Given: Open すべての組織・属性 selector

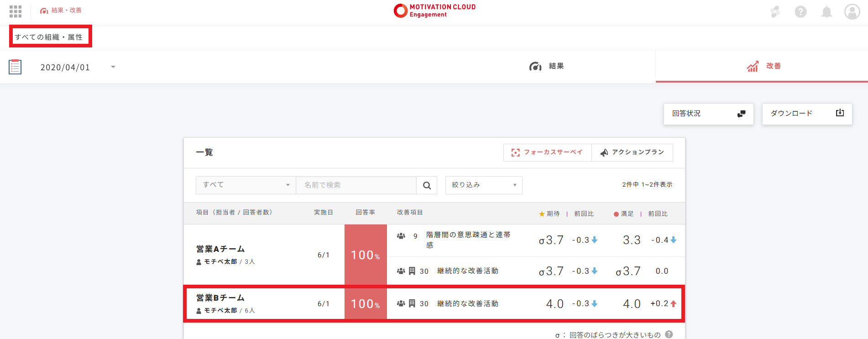Looking at the screenshot, I should 49,37.
